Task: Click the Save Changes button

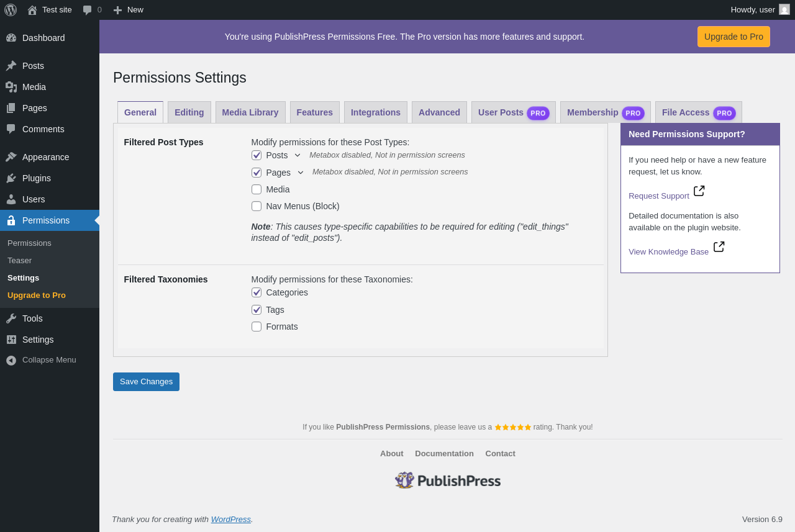Action: click(146, 382)
